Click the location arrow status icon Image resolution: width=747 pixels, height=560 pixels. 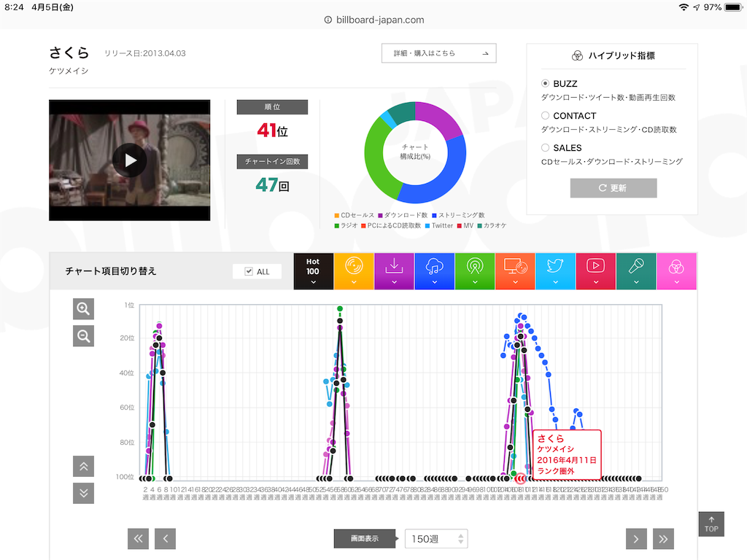[x=697, y=7]
